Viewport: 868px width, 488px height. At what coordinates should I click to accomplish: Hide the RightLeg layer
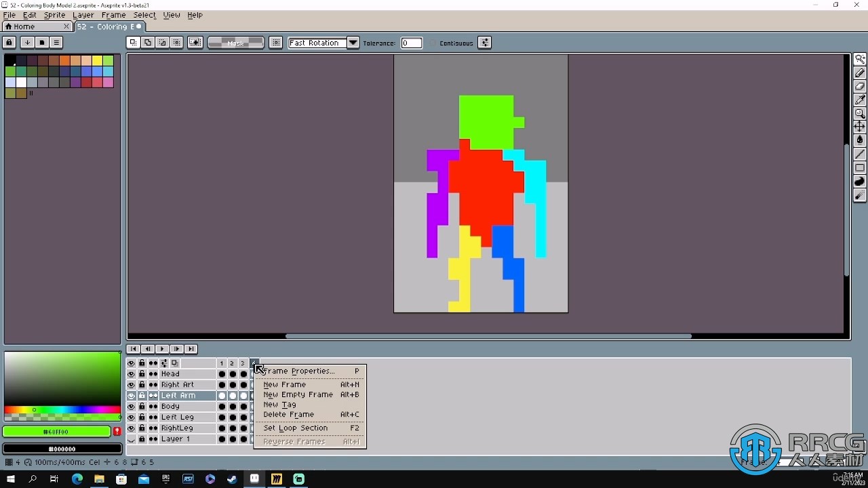coord(131,428)
